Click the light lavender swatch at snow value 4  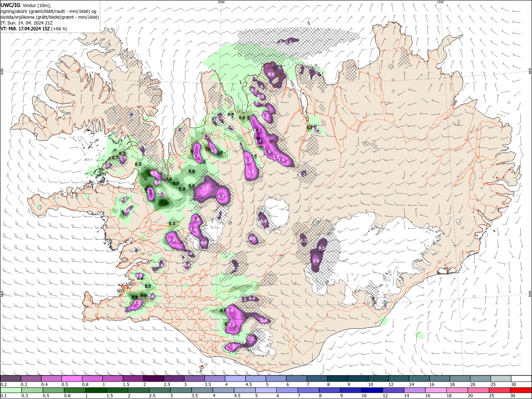[235, 379]
